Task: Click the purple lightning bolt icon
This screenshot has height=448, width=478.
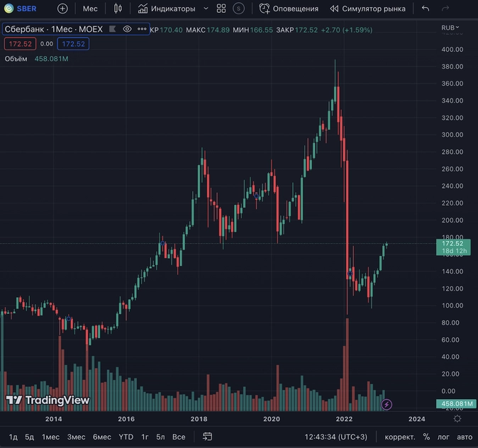Action: pos(387,405)
